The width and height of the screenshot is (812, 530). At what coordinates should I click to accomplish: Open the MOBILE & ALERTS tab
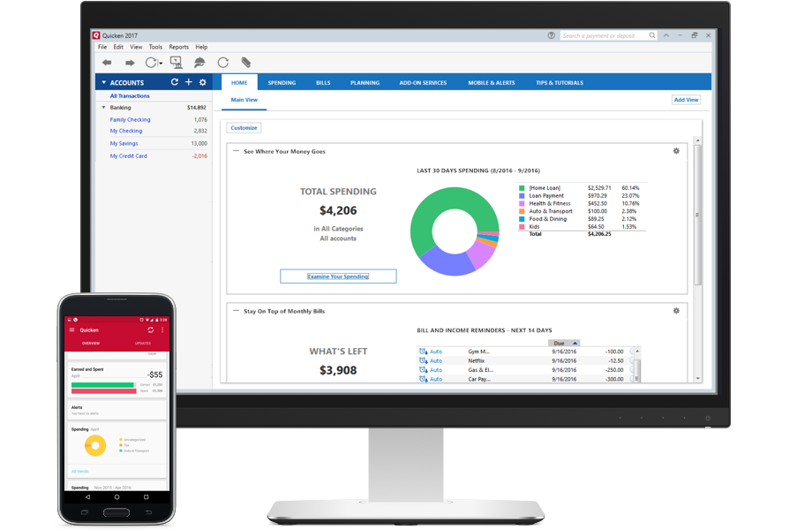pos(492,83)
